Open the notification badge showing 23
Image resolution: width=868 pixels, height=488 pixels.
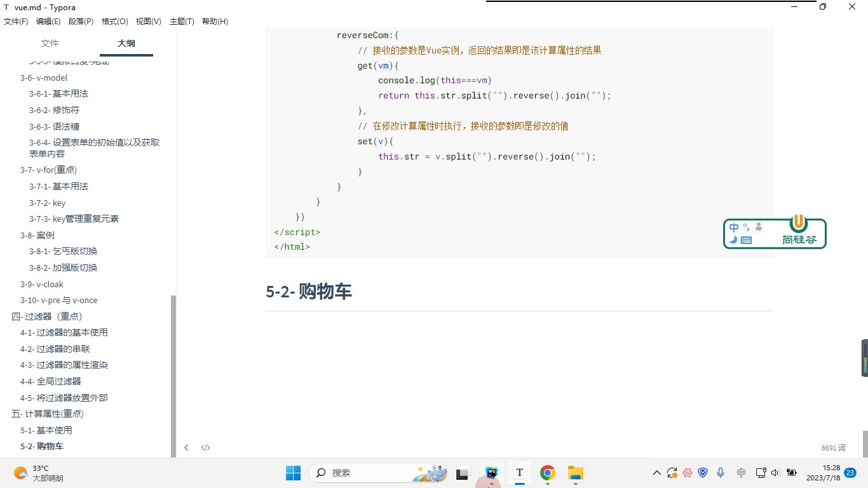click(850, 473)
